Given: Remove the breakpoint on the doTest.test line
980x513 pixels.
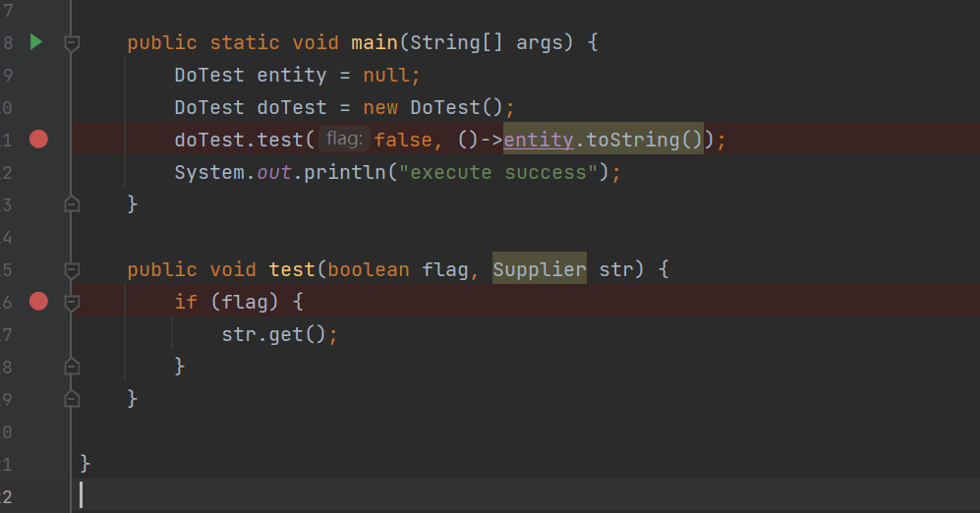Looking at the screenshot, I should click(38, 140).
